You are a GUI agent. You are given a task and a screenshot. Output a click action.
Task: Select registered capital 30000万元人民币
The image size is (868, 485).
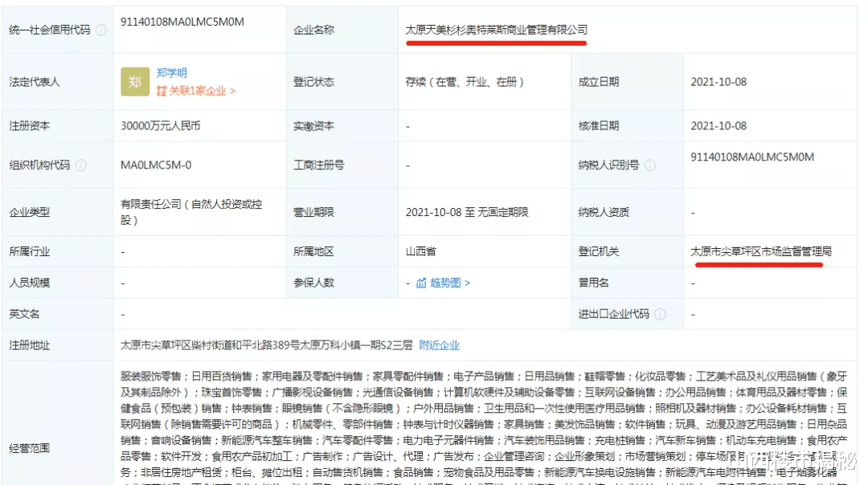161,125
